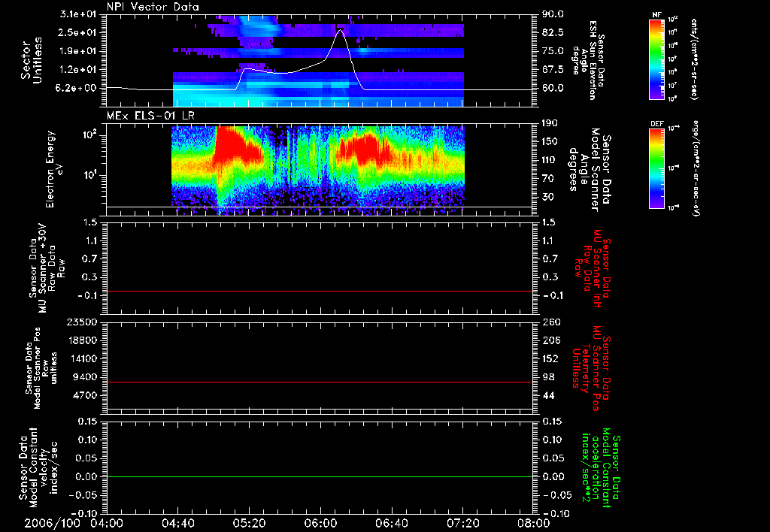Click the 260 telemetry tick value

pos(550,322)
